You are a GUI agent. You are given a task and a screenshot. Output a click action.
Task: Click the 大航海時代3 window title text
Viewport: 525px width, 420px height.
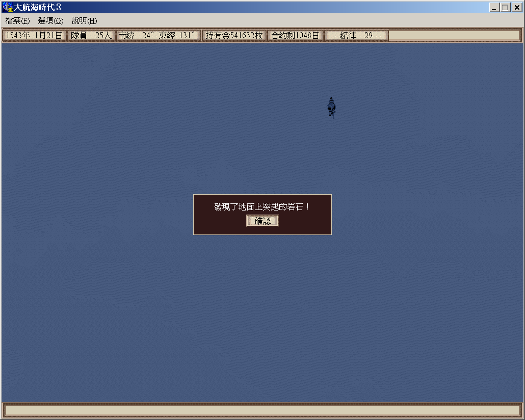38,8
